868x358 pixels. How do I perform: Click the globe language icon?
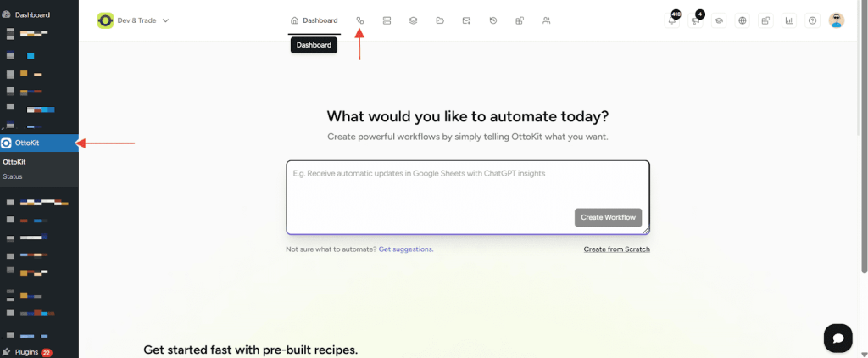click(x=743, y=21)
